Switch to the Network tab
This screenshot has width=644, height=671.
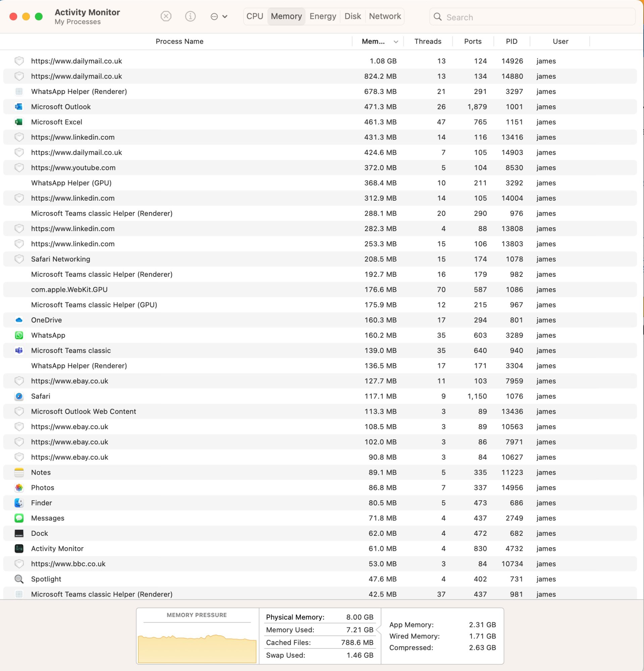tap(385, 16)
